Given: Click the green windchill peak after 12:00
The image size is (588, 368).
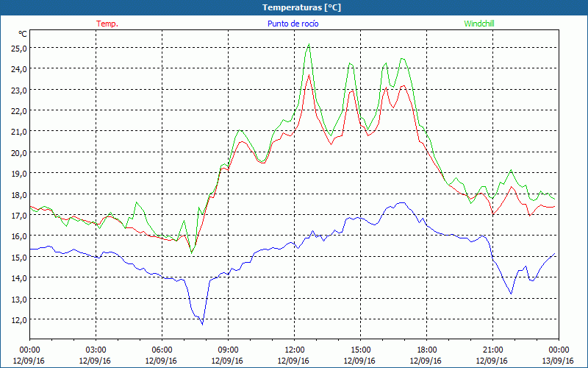Looking at the screenshot, I should (x=309, y=44).
